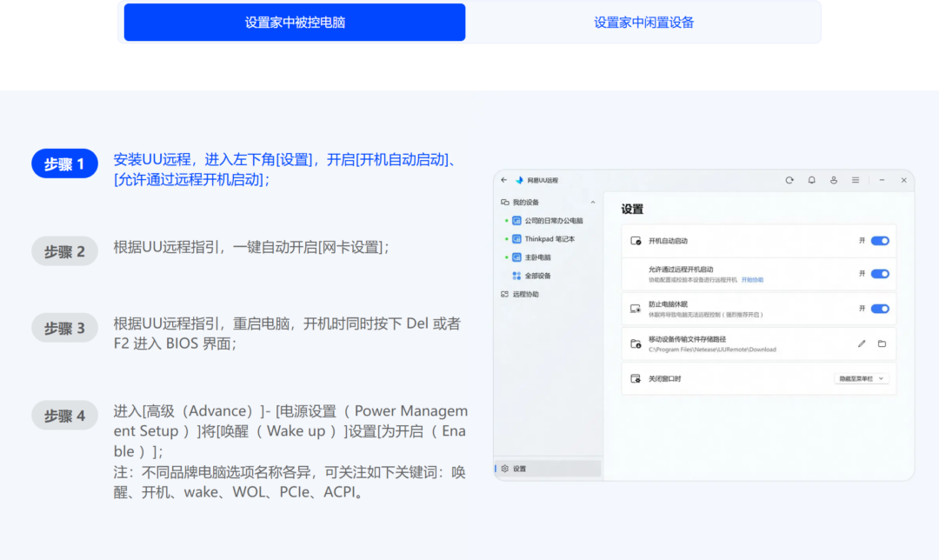939x560 pixels.
Task: Click the 关闭窗口时 row icon
Action: (x=636, y=378)
